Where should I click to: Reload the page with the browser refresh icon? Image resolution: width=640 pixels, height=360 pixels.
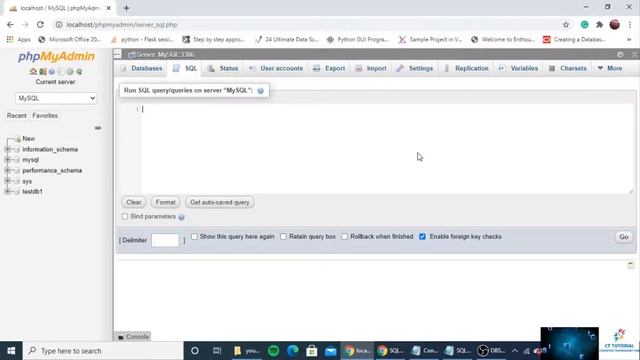[40, 24]
